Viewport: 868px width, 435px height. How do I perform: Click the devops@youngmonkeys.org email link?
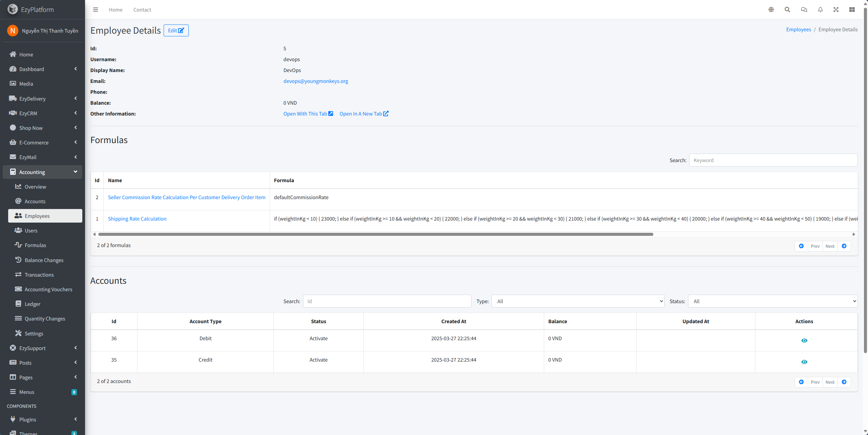pos(316,81)
